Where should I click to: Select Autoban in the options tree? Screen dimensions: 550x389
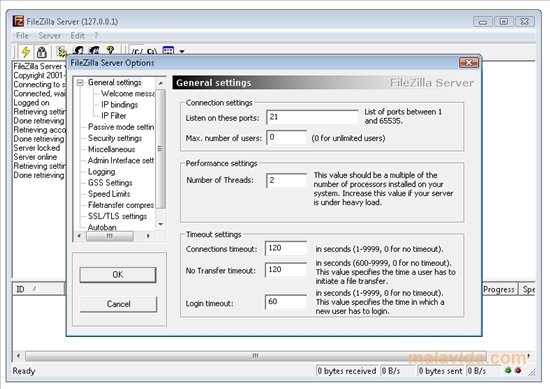tap(102, 227)
